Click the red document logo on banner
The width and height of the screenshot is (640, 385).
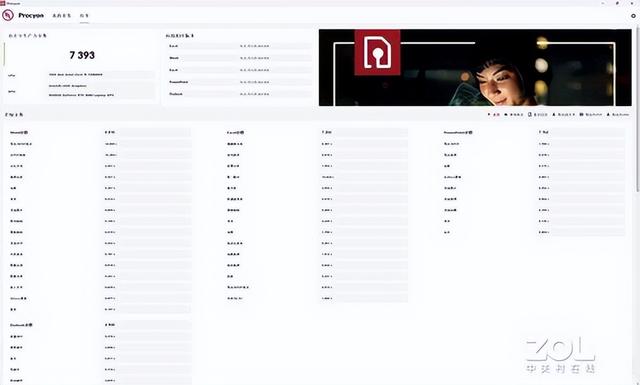coord(377,53)
